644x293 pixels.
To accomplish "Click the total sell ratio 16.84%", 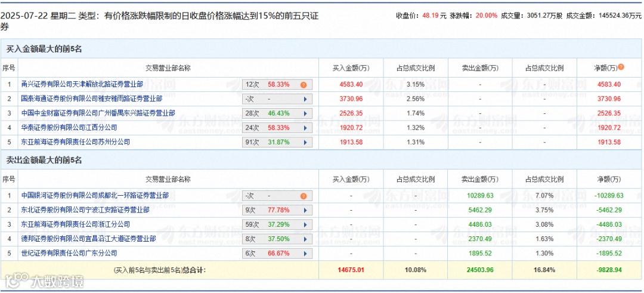I will click(x=544, y=270).
